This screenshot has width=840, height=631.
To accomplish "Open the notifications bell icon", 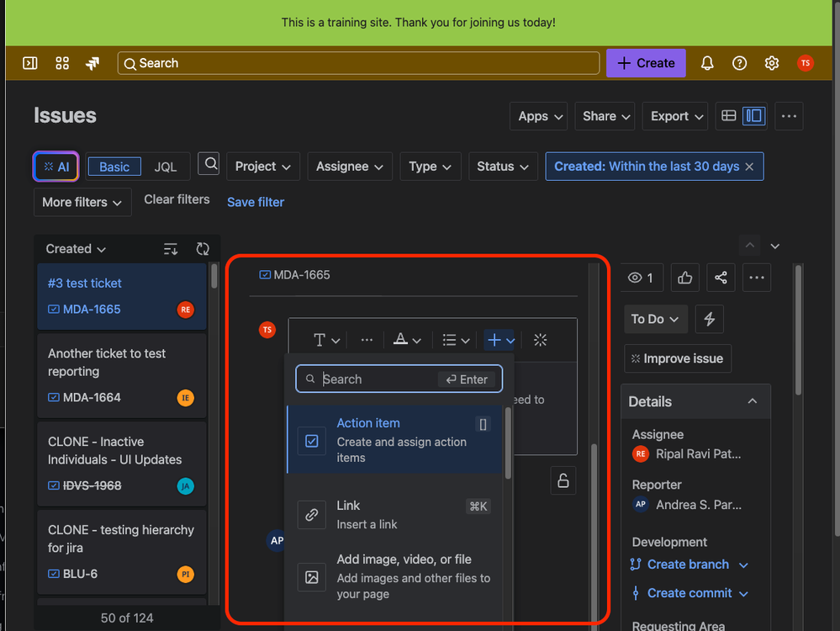I will click(x=706, y=62).
